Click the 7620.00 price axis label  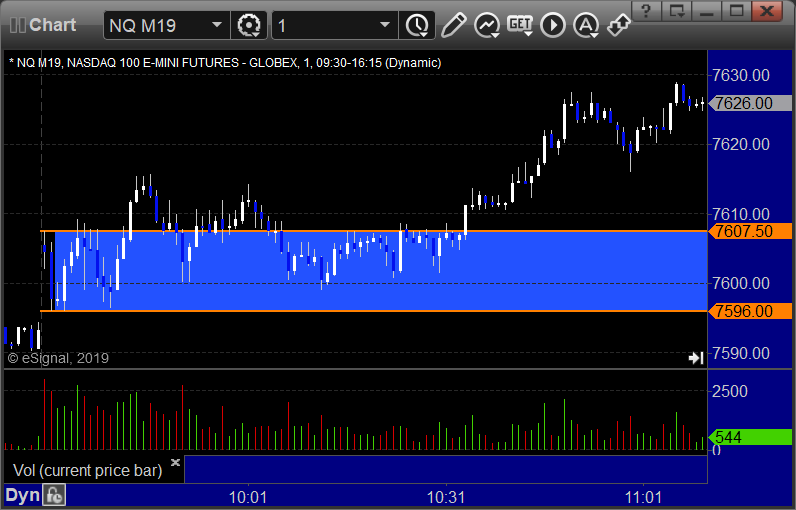click(741, 144)
